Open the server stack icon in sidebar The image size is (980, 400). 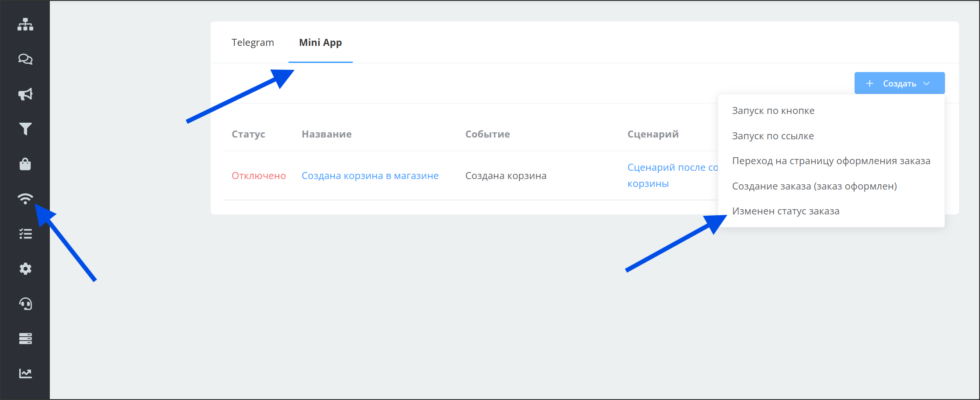click(25, 338)
